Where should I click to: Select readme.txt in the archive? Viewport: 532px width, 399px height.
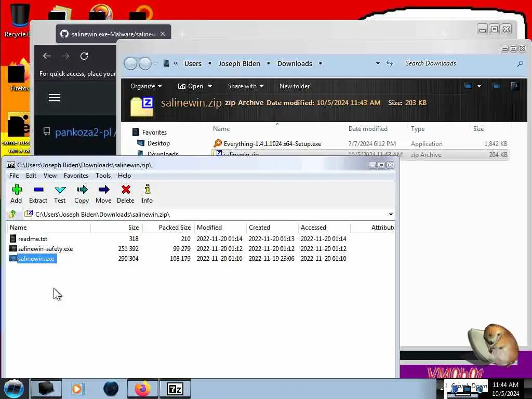pyautogui.click(x=33, y=239)
